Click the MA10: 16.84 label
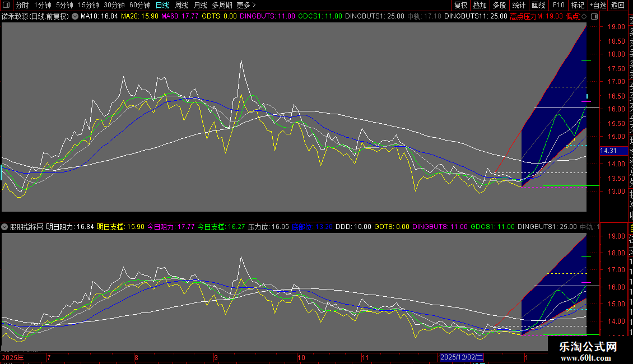 (99, 16)
